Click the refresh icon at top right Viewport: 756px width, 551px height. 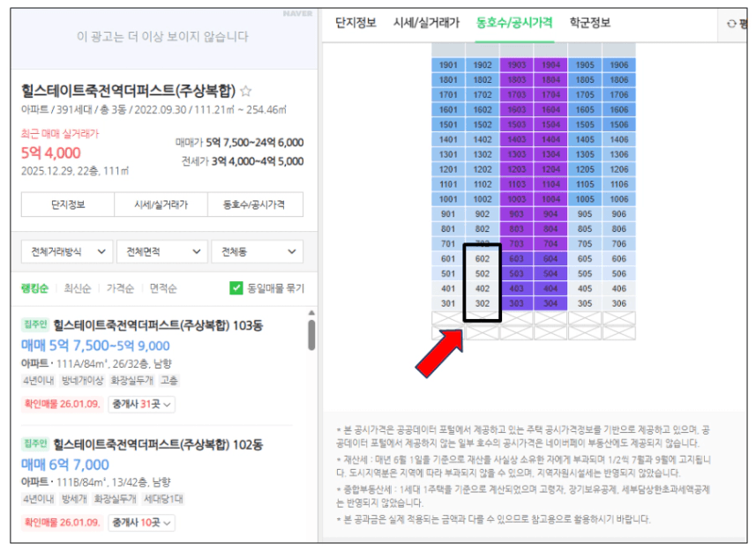point(731,24)
